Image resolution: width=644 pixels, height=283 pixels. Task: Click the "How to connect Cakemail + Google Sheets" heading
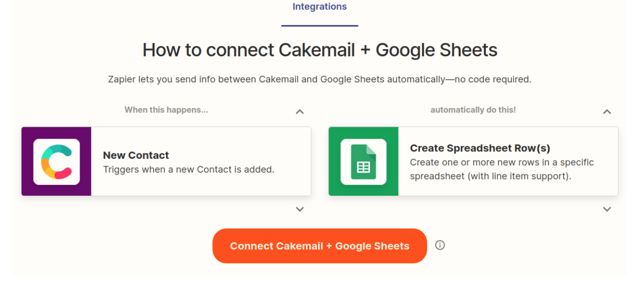pyautogui.click(x=320, y=50)
